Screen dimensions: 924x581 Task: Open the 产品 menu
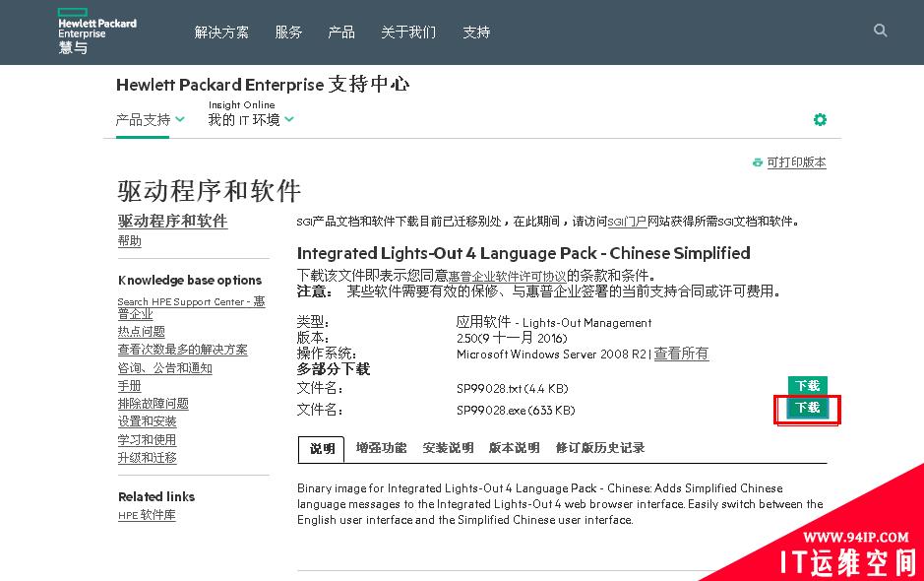(x=341, y=32)
